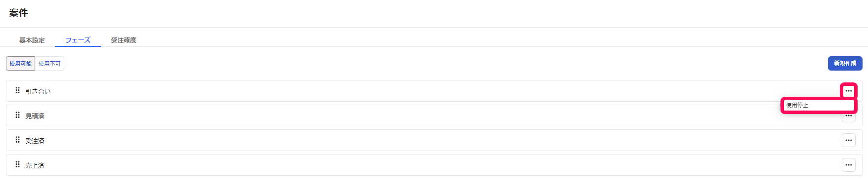The image size is (868, 191).
Task: Open the three-dot menu for 売上済
Action: pos(848,165)
